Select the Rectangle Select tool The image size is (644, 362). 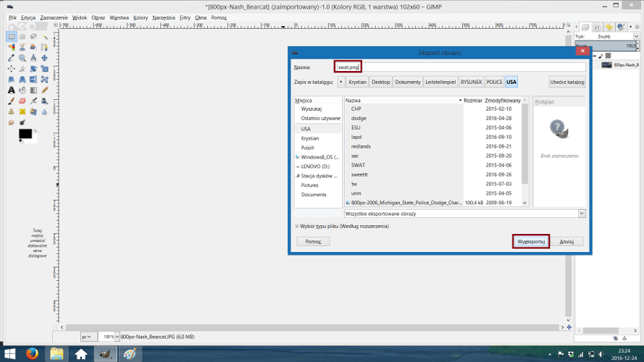click(x=12, y=36)
